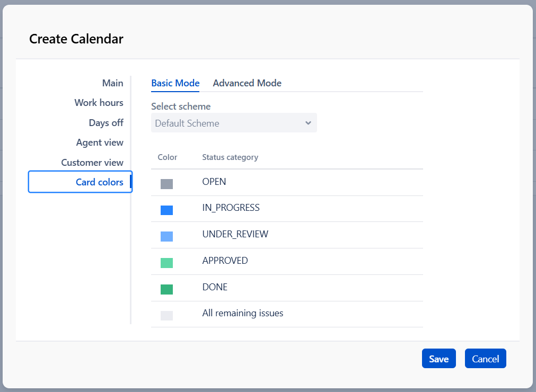Select Card colors in the sidebar
The height and width of the screenshot is (392, 536).
[x=99, y=182]
